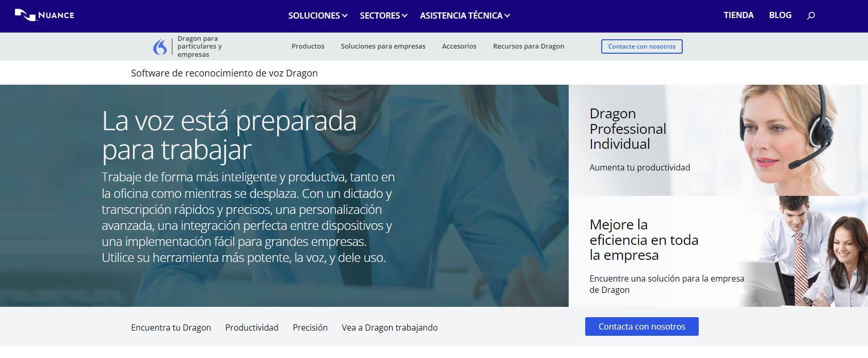Image resolution: width=868 pixels, height=358 pixels.
Task: Expand the ASISTENCIA TÉCNICA dropdown menu
Action: click(x=465, y=15)
